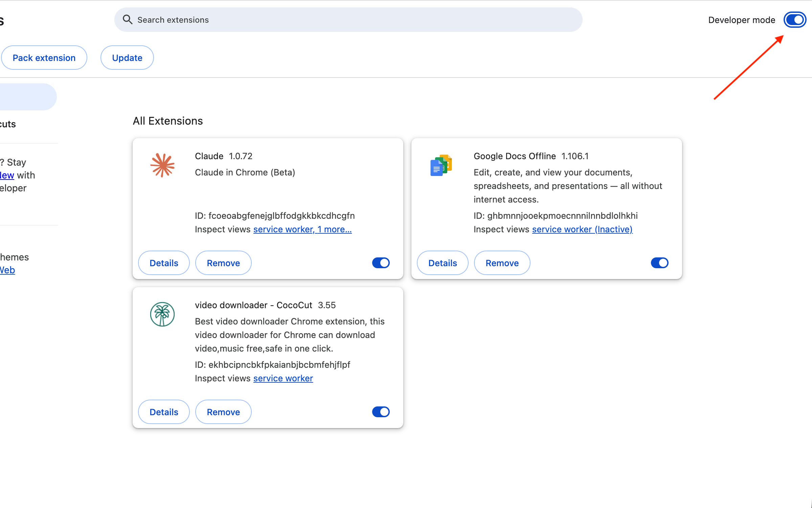Inspect Claude's service worker, 1 more link

coord(302,229)
